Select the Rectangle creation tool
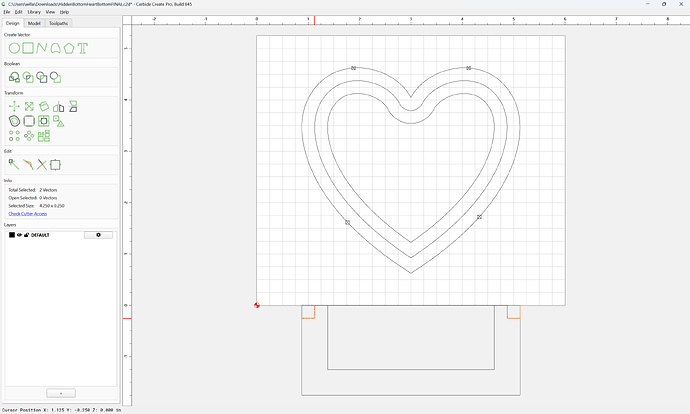Viewport: 690px width, 414px height. tap(28, 48)
